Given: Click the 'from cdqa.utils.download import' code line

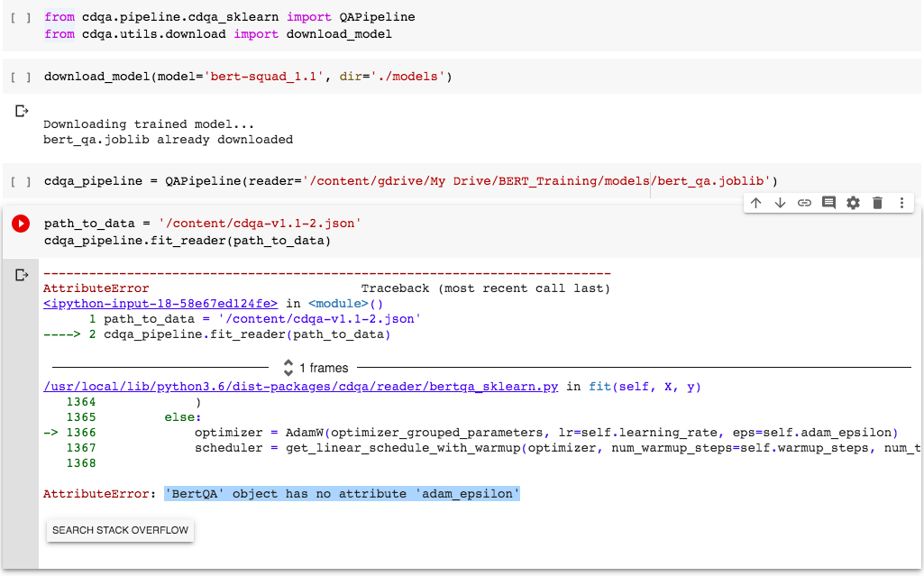Looking at the screenshot, I should 218,34.
